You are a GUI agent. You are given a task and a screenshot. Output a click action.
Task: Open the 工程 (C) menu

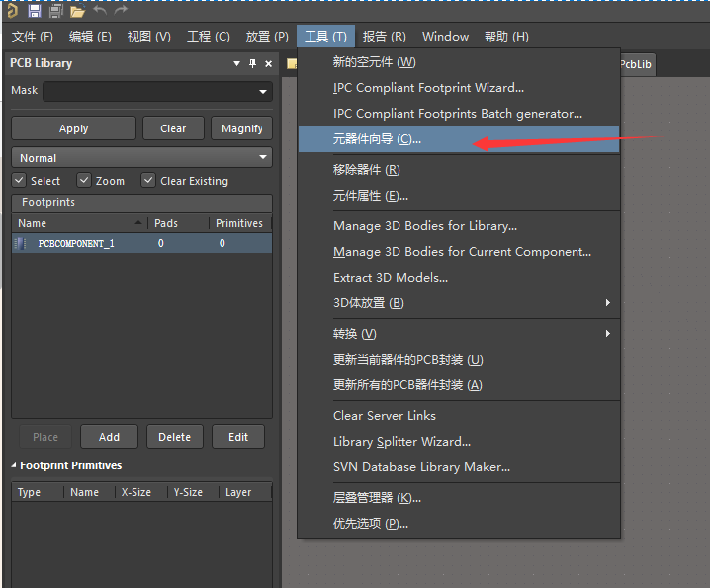click(209, 37)
